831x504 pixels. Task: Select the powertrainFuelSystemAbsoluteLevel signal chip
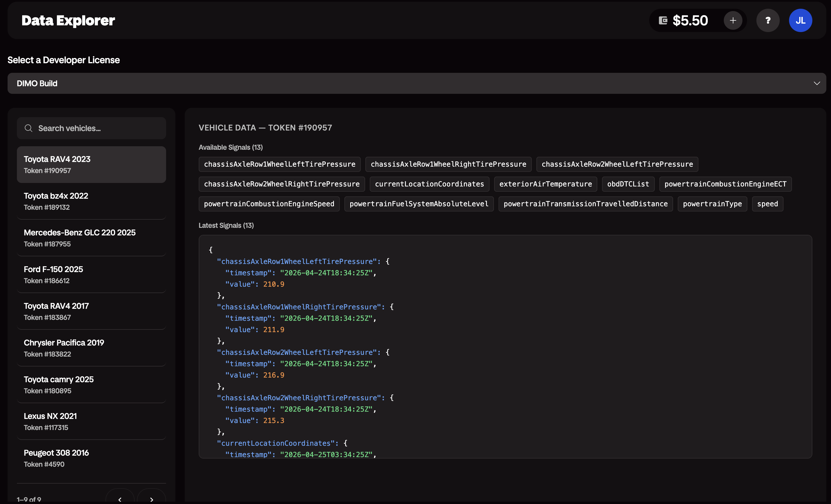(x=419, y=204)
